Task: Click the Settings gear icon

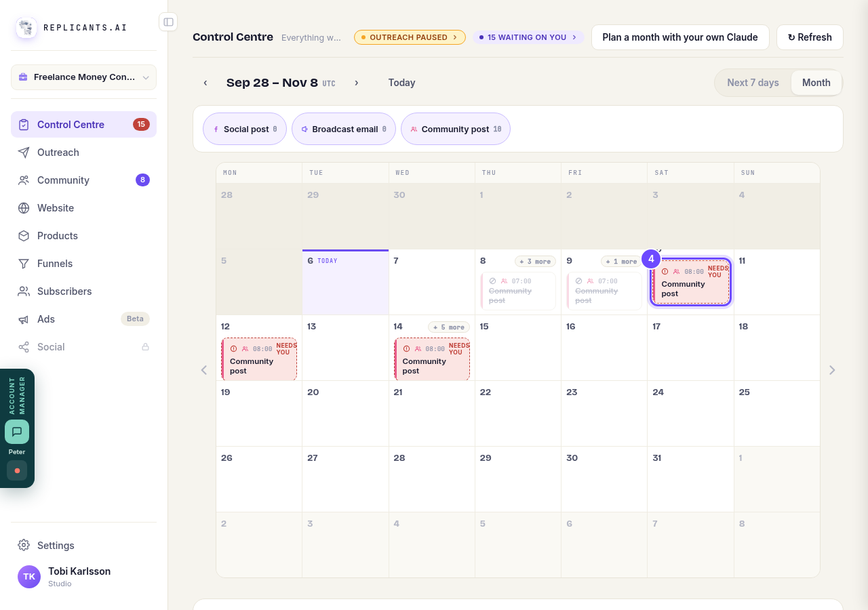Action: pos(24,545)
